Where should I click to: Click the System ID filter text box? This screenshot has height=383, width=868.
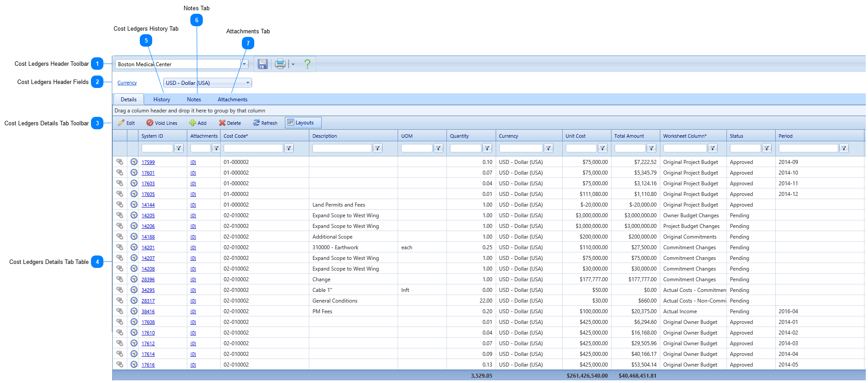coord(157,148)
